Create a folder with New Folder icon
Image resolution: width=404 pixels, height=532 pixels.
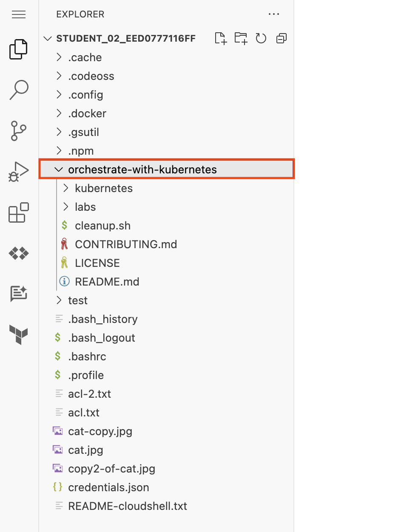[241, 38]
